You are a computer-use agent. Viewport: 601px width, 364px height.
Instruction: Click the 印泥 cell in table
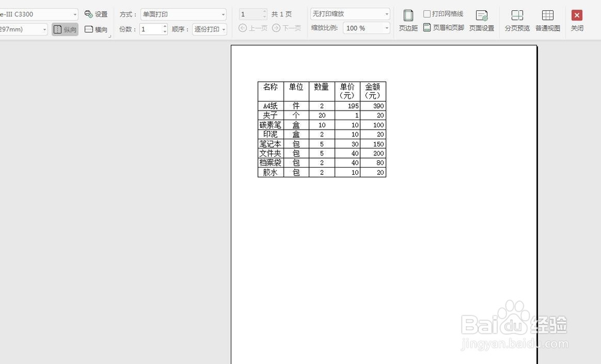(270, 134)
